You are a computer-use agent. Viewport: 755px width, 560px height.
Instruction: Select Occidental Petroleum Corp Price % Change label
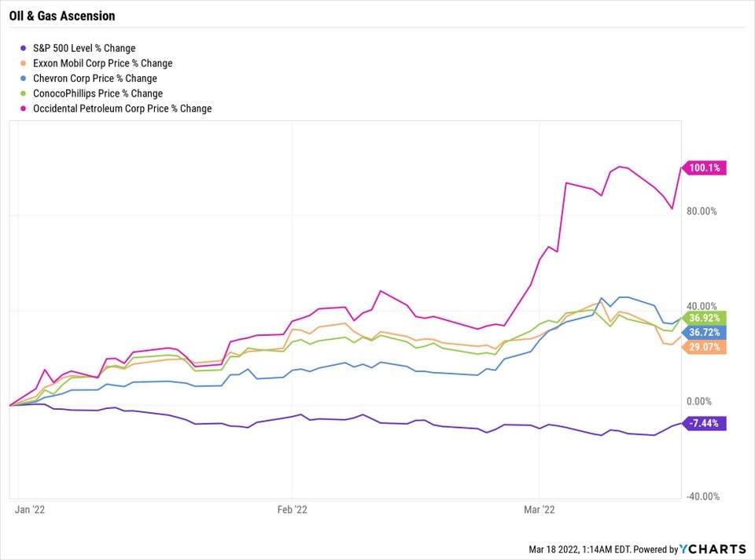(x=122, y=109)
